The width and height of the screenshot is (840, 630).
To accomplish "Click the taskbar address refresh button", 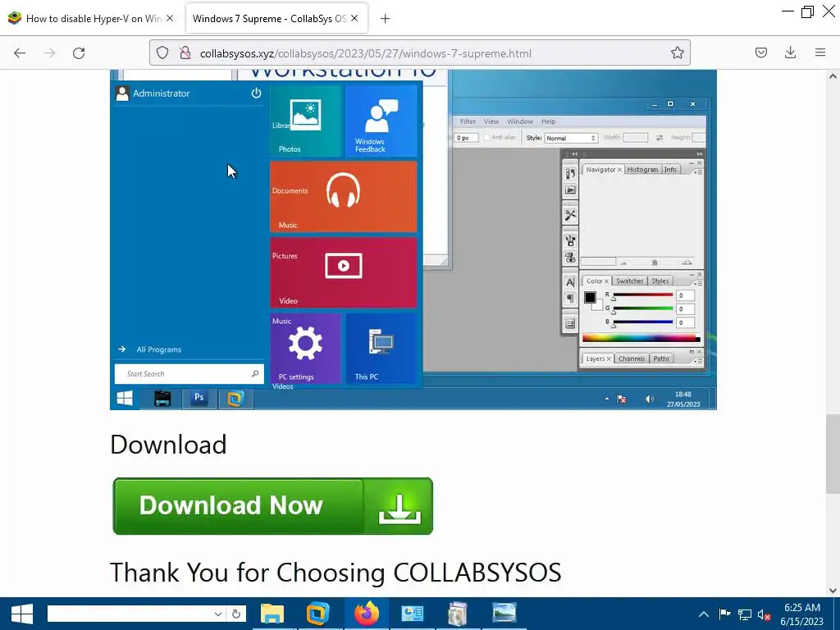I will pyautogui.click(x=235, y=614).
